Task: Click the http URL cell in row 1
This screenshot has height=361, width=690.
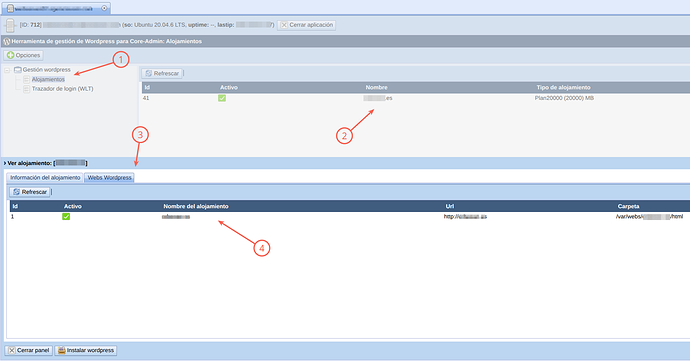Action: click(x=465, y=217)
